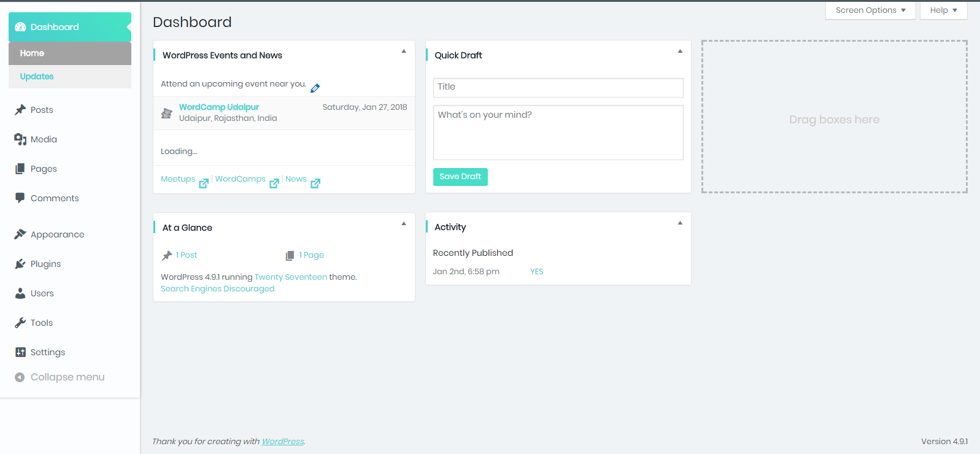
Task: Follow the Meetups link
Action: coord(178,179)
